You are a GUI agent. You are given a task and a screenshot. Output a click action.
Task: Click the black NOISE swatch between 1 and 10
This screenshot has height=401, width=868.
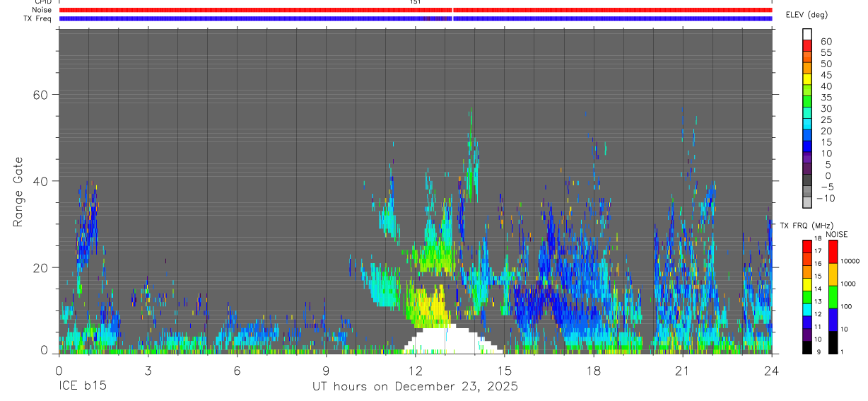pos(833,342)
